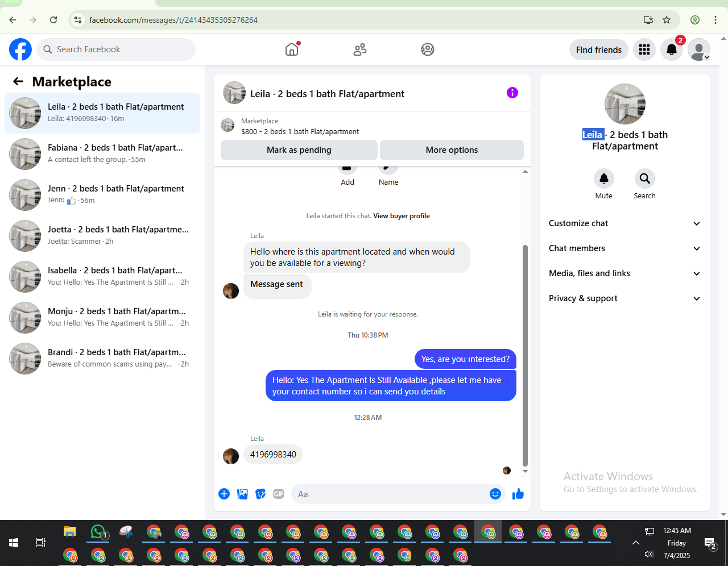Go back using the Marketplace arrow

[x=18, y=81]
